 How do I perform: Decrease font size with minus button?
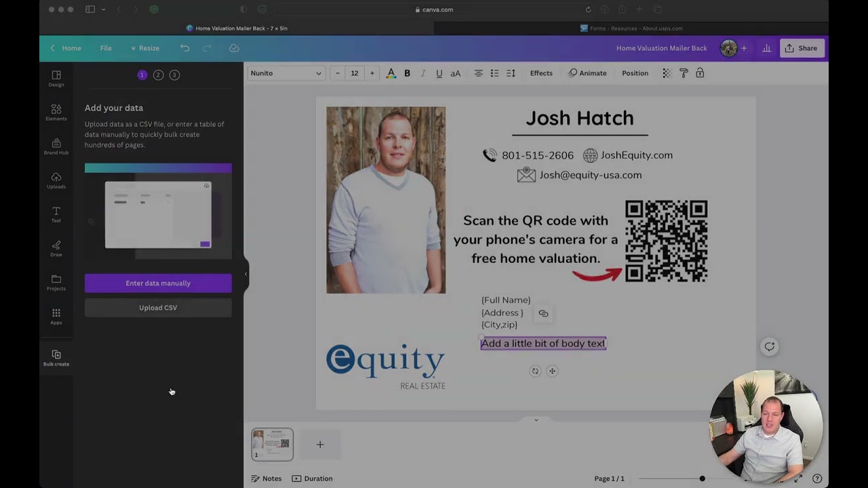338,73
